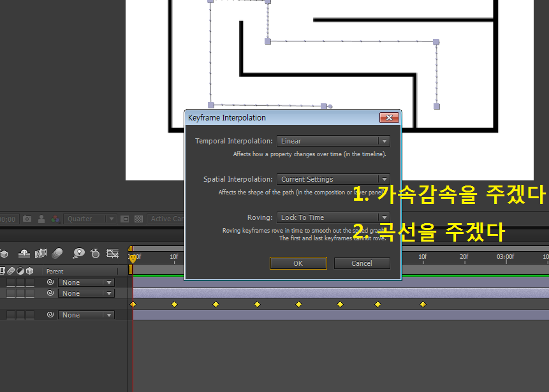Click the 03:00f mark on time ruler
549x392 pixels.
click(505, 256)
